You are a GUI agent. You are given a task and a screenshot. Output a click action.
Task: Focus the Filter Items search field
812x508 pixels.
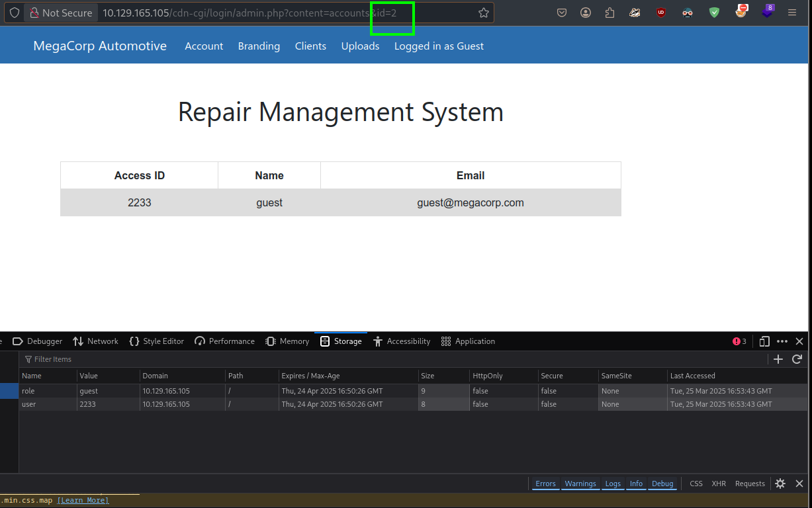(x=394, y=359)
